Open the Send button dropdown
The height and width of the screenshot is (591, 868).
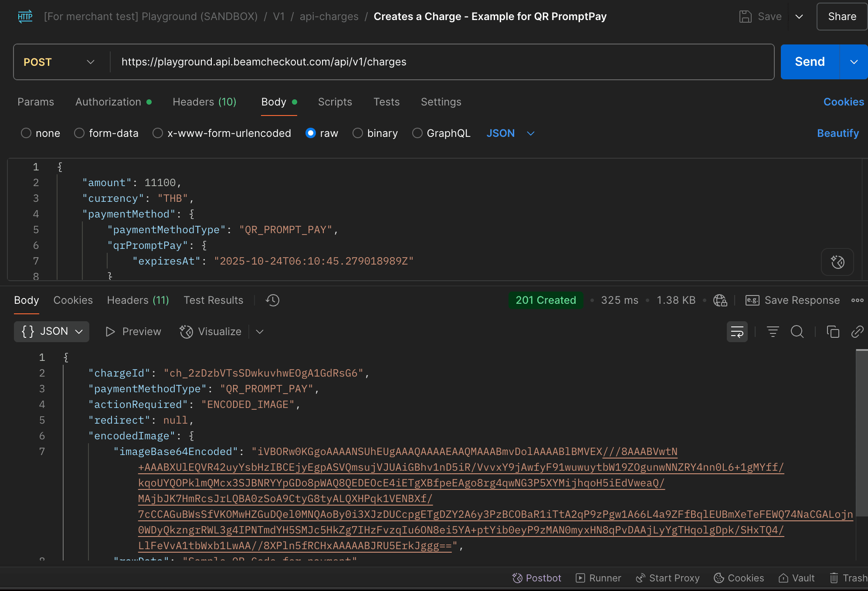coord(854,61)
